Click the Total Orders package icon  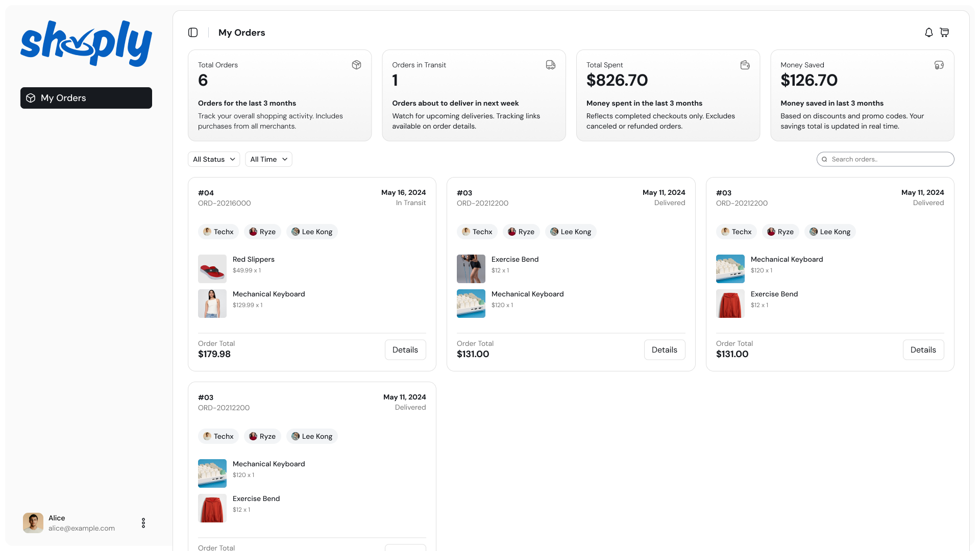pos(357,65)
